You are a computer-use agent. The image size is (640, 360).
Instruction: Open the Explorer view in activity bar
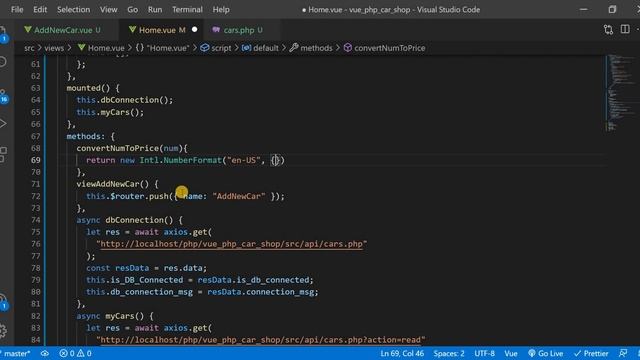(x=3, y=33)
